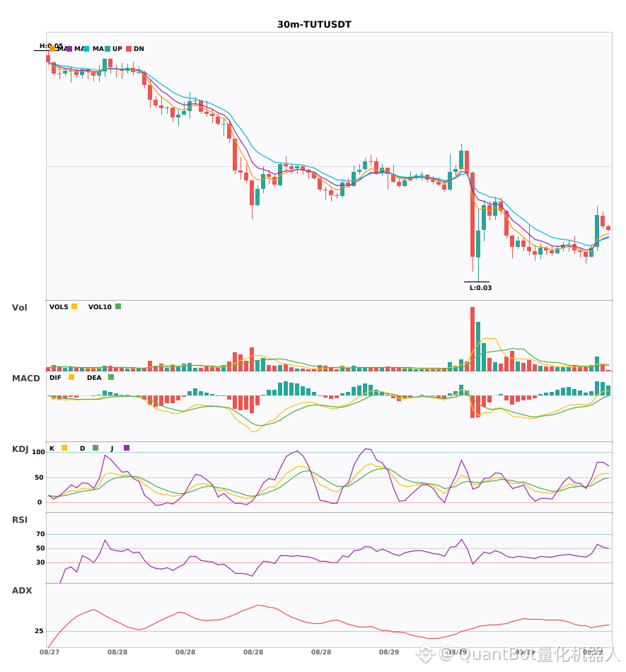The image size is (626, 672).
Task: Click the 30 axis value in RSI panel
Action: click(x=40, y=562)
